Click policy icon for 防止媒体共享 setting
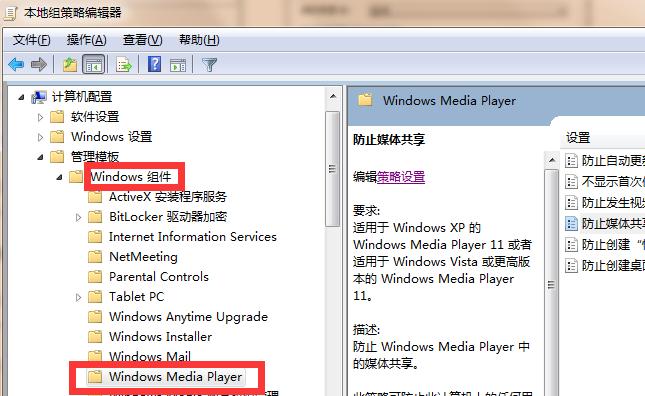 [571, 224]
